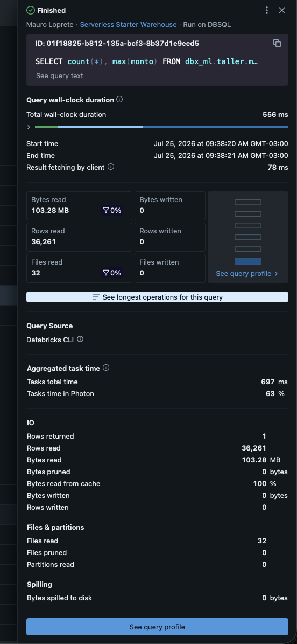Click info icon beside Query wall-clock duration
The height and width of the screenshot is (644, 297).
(119, 99)
